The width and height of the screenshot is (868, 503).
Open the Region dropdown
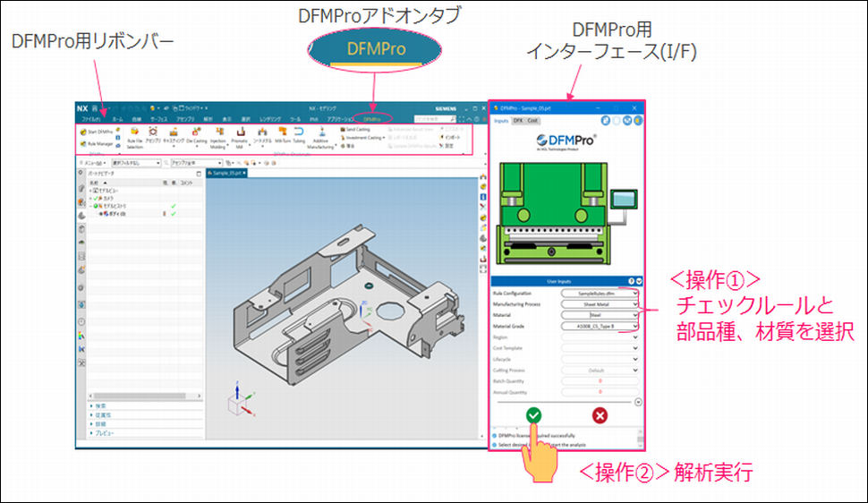point(600,337)
